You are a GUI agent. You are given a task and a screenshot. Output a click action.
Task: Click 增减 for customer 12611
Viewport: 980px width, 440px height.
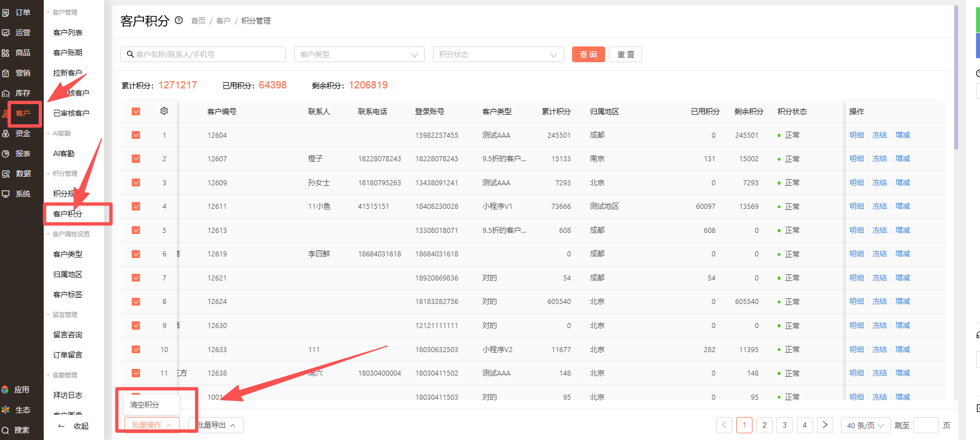tap(903, 206)
